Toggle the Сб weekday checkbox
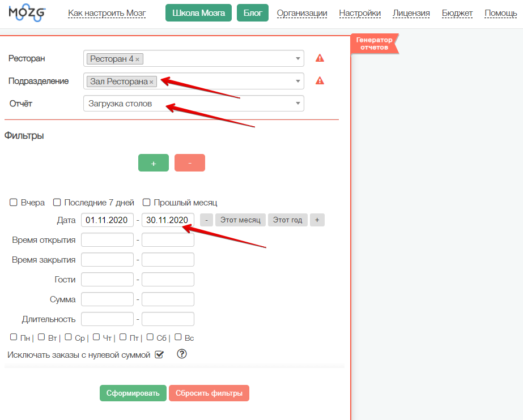Image resolution: width=523 pixels, height=420 pixels. pyautogui.click(x=150, y=337)
